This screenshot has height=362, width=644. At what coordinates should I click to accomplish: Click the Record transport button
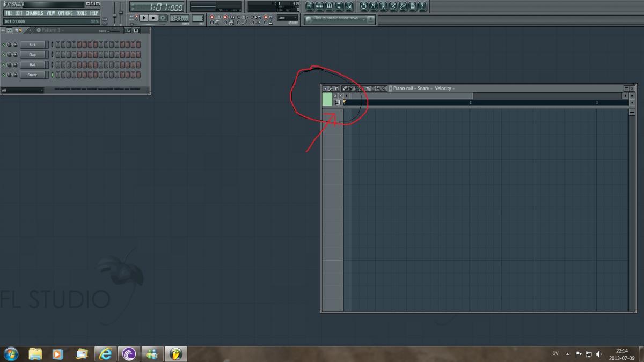163,18
